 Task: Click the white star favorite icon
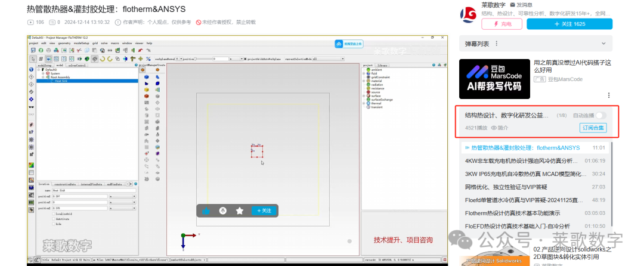point(240,211)
